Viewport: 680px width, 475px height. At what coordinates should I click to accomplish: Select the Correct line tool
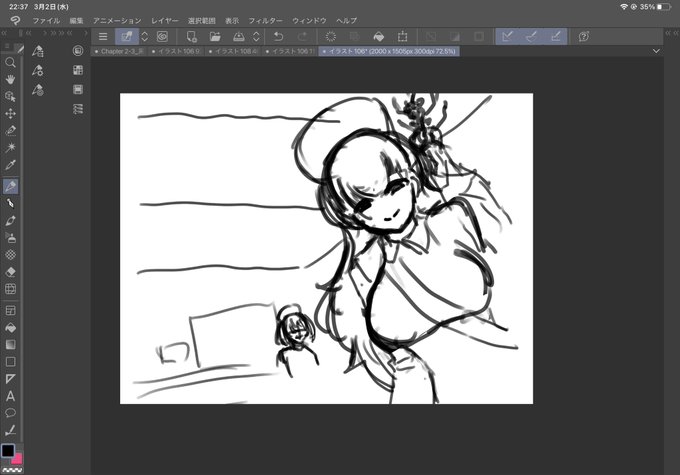pyautogui.click(x=10, y=430)
